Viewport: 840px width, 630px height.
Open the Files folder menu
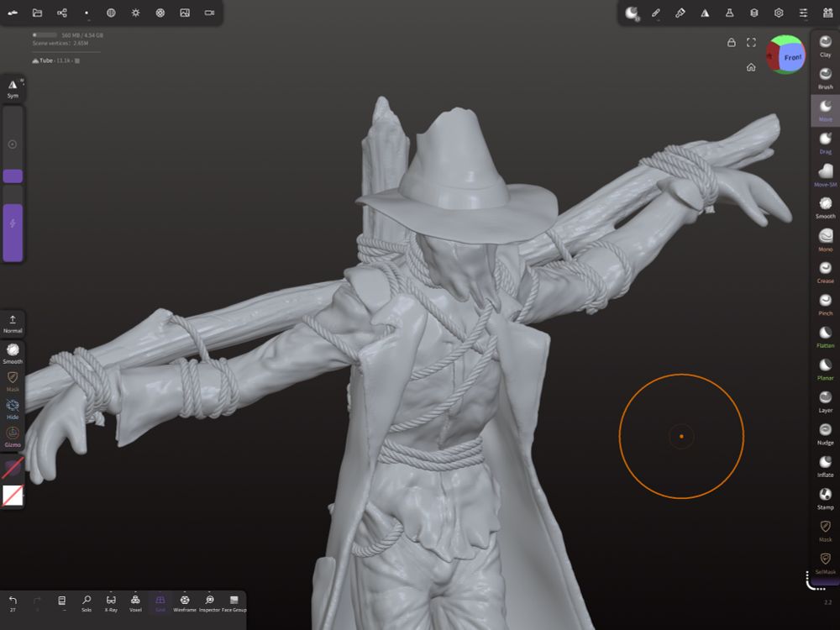pos(37,13)
